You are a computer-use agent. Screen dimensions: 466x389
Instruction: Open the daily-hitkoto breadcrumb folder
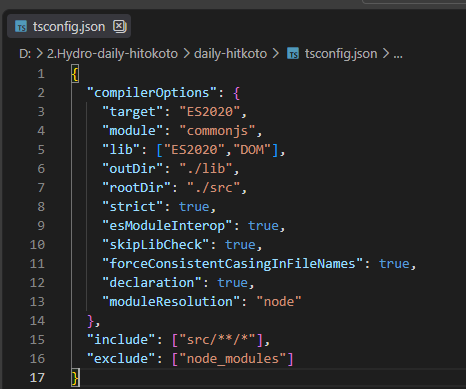pos(230,54)
